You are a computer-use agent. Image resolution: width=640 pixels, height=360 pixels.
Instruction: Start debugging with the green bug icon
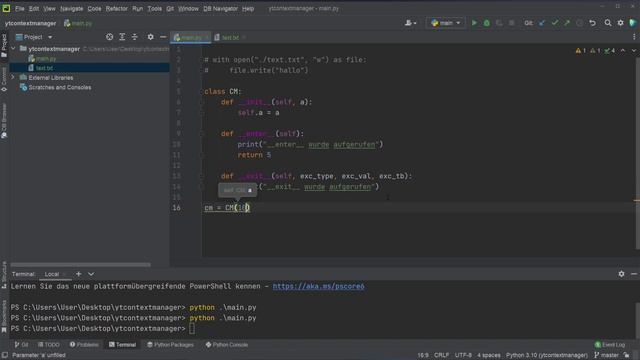point(487,23)
